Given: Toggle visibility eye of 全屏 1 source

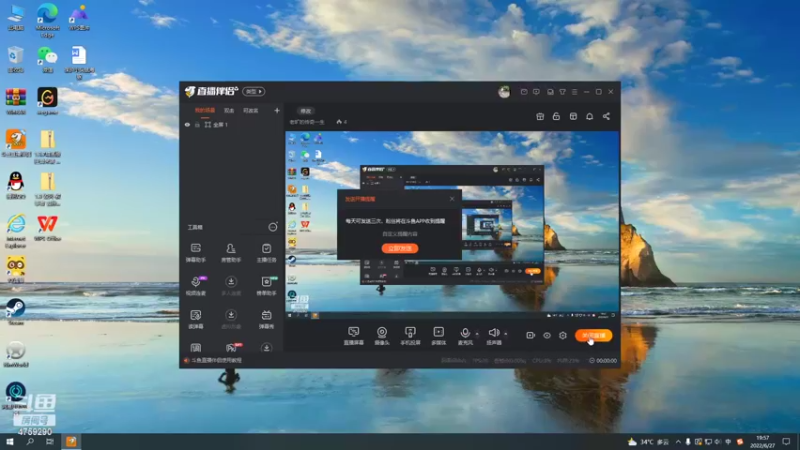Looking at the screenshot, I should 187,124.
